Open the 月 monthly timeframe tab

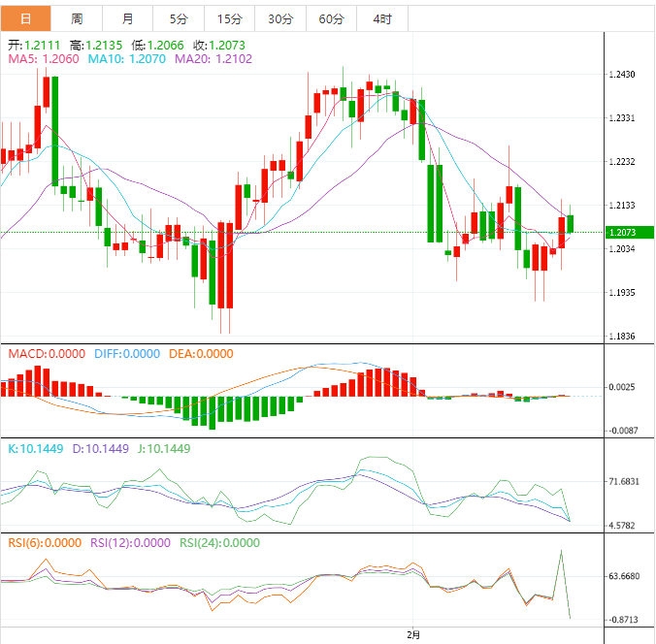point(128,18)
